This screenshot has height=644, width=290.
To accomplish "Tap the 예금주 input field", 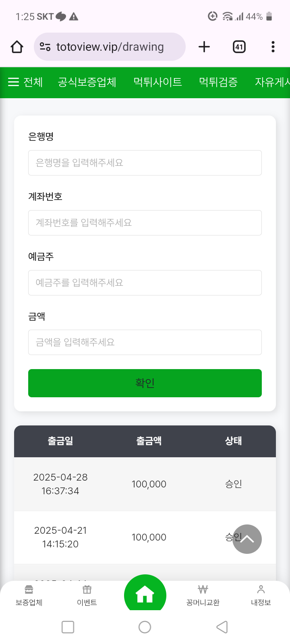I will [x=145, y=283].
